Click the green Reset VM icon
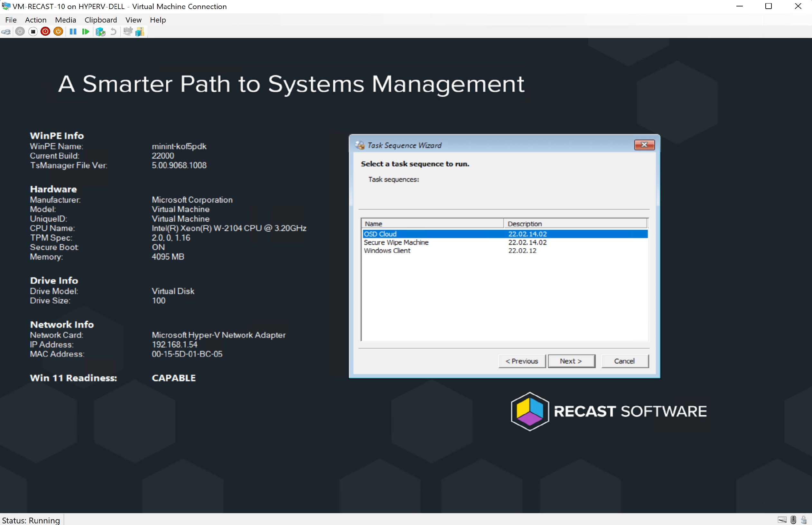The image size is (812, 525). [85, 32]
